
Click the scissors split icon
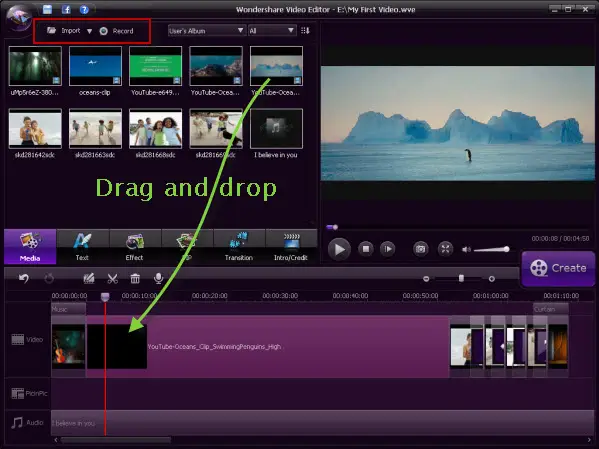(x=112, y=279)
